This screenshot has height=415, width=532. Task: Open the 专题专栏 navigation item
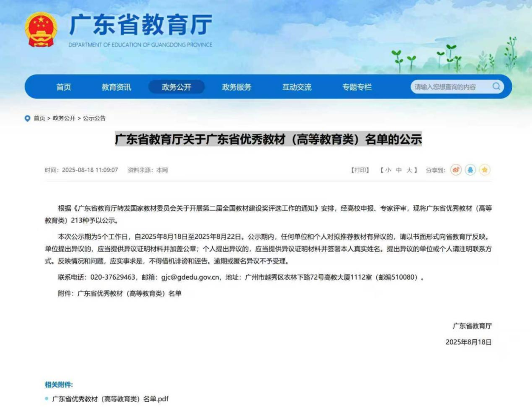click(x=357, y=87)
